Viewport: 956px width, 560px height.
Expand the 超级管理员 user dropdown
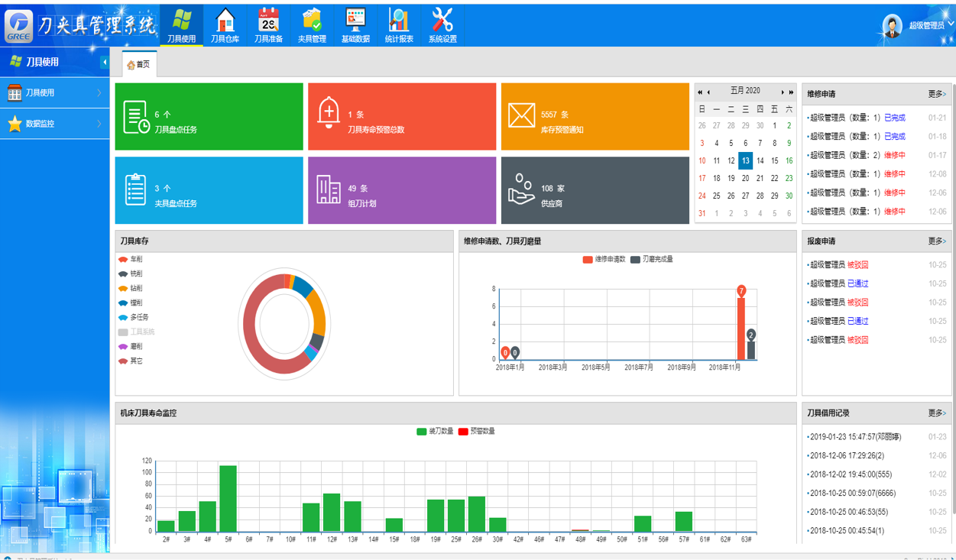click(x=926, y=25)
